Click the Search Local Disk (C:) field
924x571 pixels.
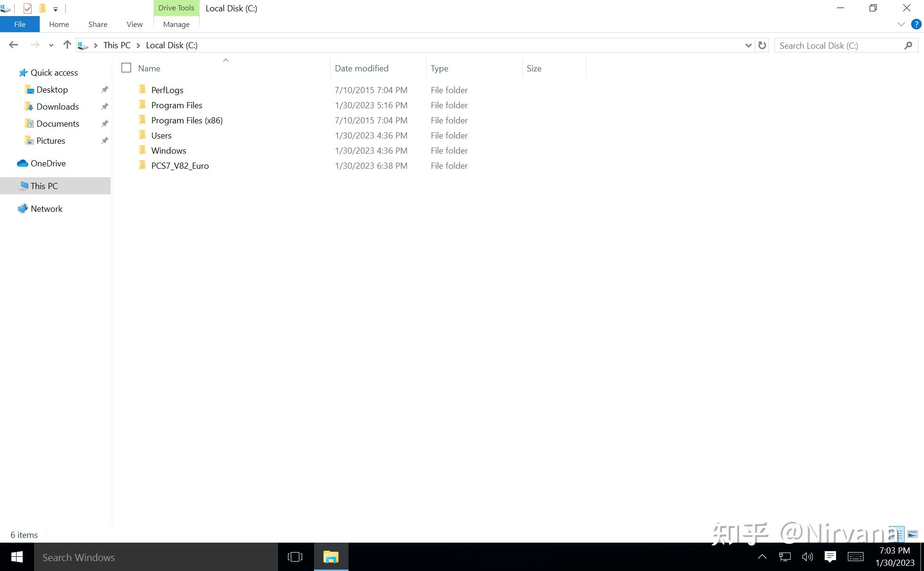click(839, 45)
